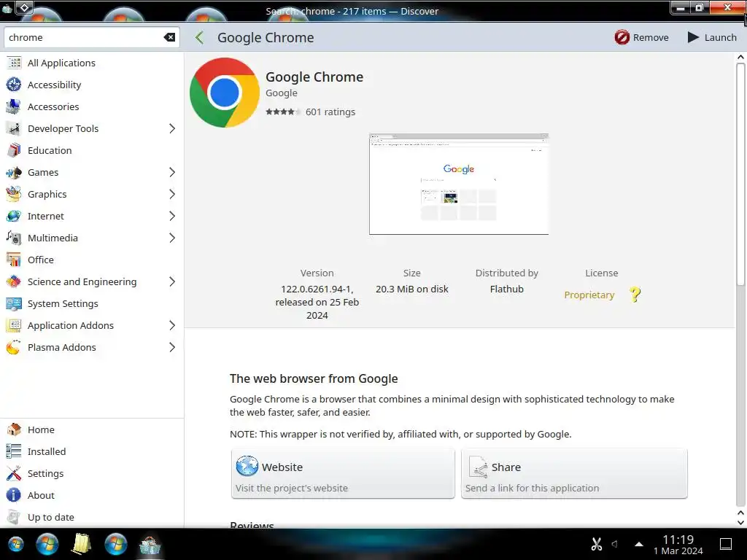Open the All Applications entry
The width and height of the screenshot is (747, 560).
click(x=92, y=63)
